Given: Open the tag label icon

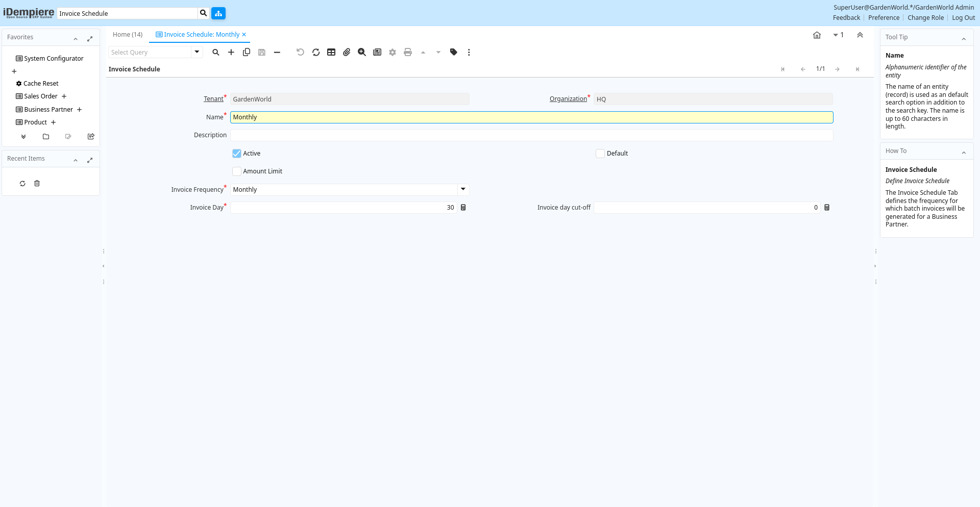Looking at the screenshot, I should [x=453, y=52].
